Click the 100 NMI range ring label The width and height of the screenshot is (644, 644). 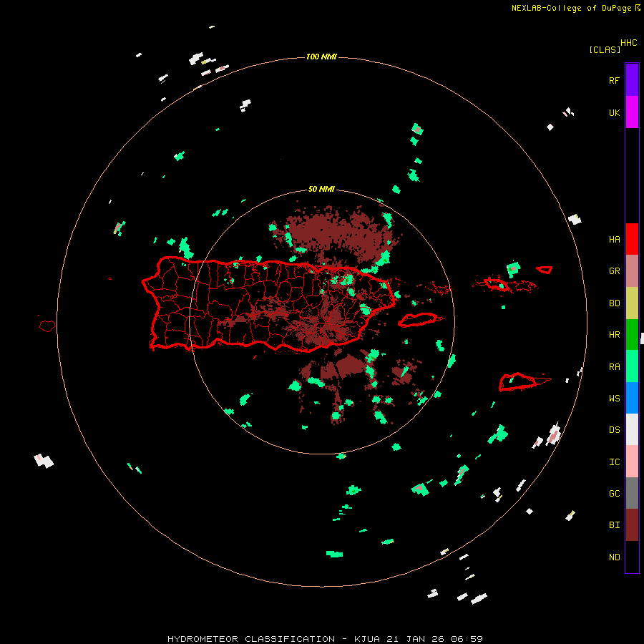(x=321, y=57)
